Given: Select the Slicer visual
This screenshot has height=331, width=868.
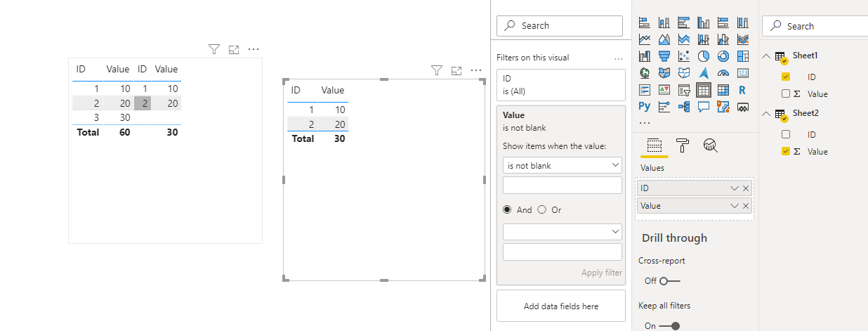Looking at the screenshot, I should point(684,90).
